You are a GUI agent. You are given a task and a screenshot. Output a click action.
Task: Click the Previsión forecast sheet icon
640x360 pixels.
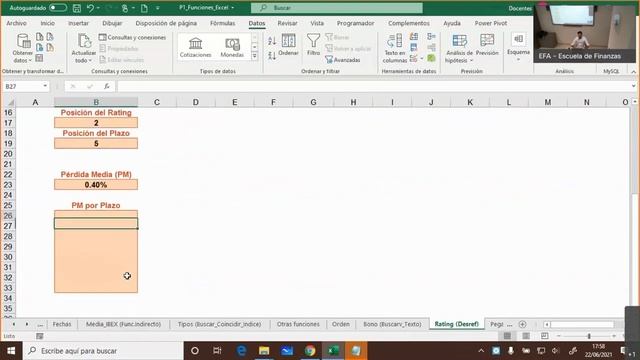pyautogui.click(x=487, y=45)
